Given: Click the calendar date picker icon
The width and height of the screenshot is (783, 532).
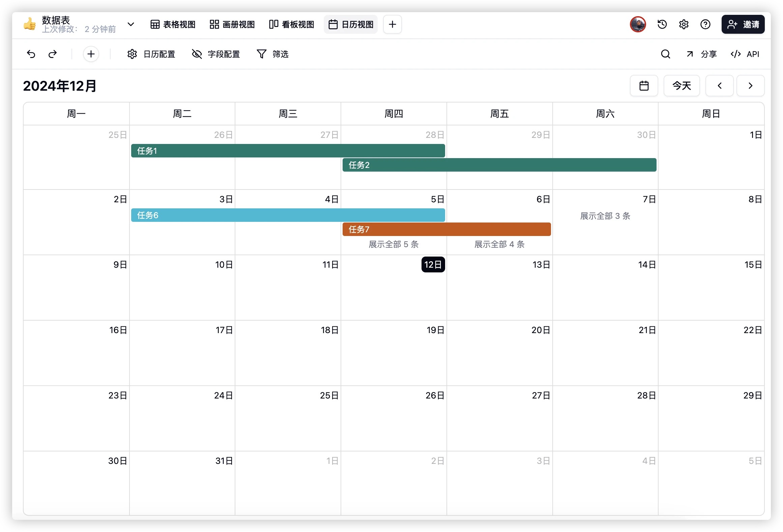Looking at the screenshot, I should [x=644, y=86].
